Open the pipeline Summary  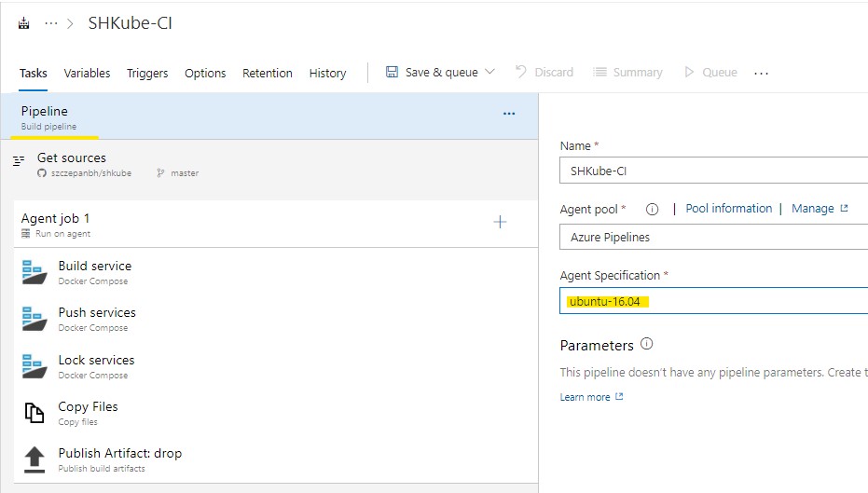[x=627, y=72]
